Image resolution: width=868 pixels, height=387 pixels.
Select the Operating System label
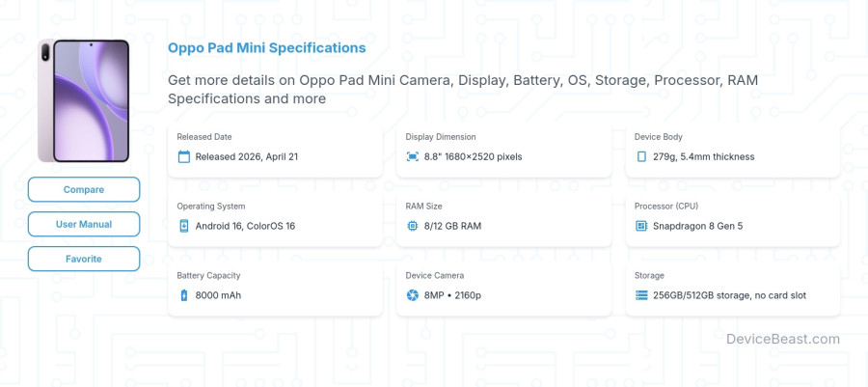point(211,206)
